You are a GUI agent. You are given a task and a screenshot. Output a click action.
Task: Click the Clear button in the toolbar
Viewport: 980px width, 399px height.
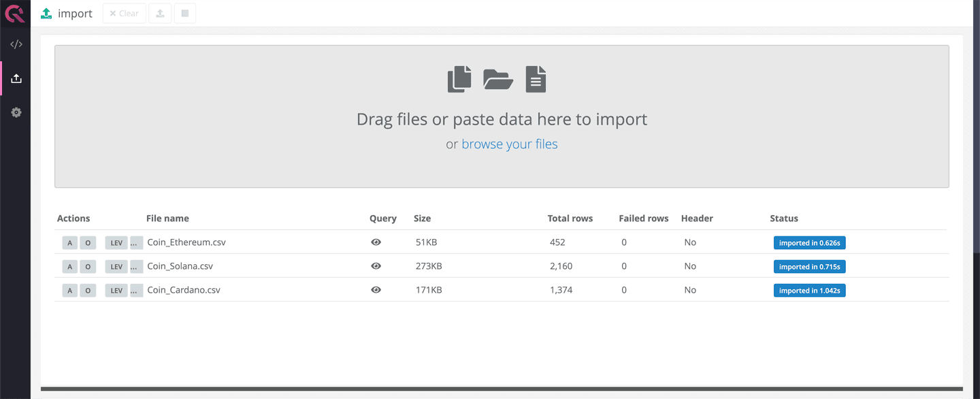pos(124,14)
